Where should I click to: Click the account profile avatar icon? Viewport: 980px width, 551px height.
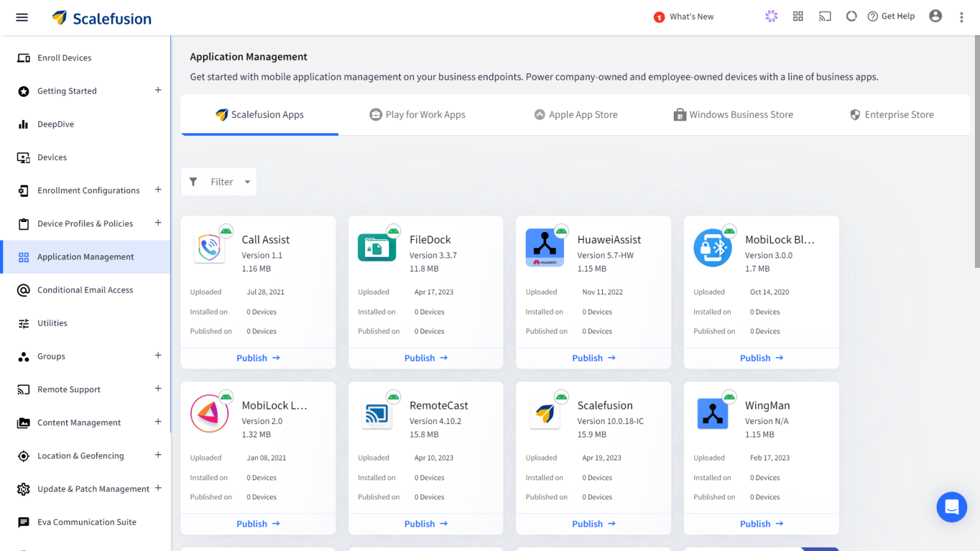click(x=935, y=17)
